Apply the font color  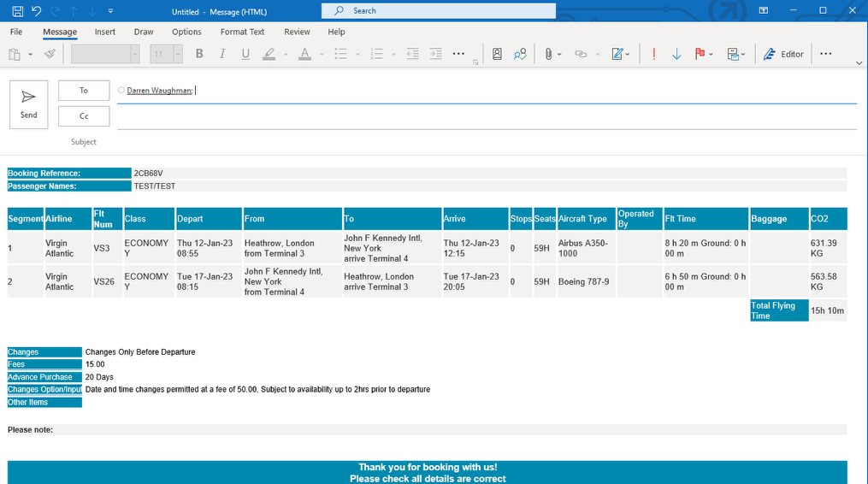304,54
